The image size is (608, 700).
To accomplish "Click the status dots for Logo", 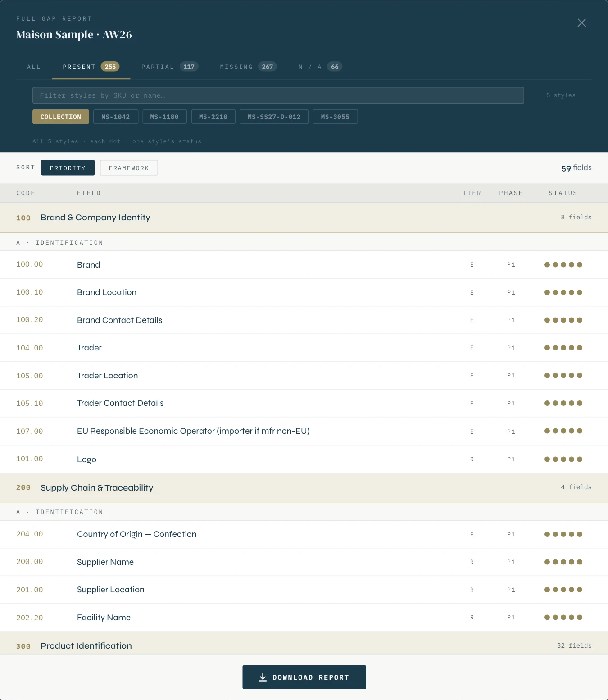I will click(x=563, y=459).
